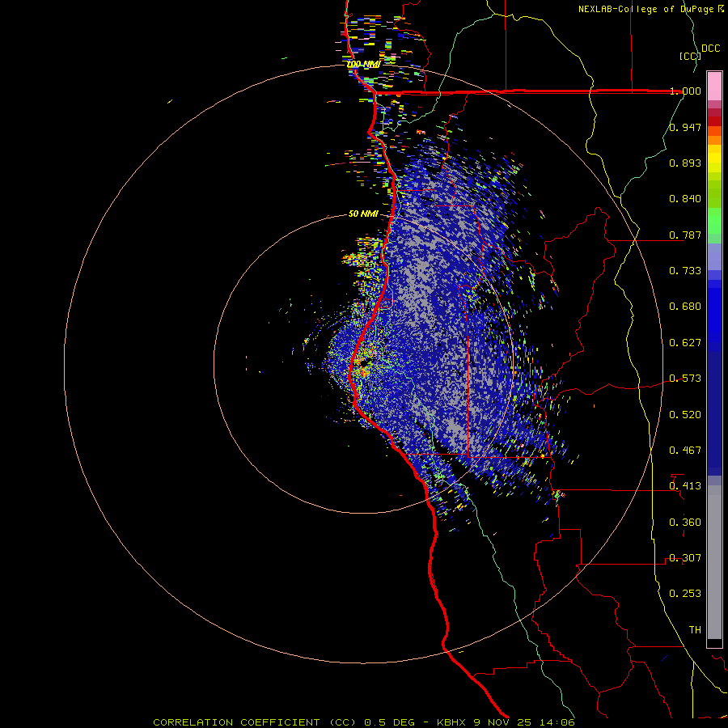Select the 0.360 legend value
Image resolution: width=728 pixels, height=728 pixels.
tap(685, 523)
